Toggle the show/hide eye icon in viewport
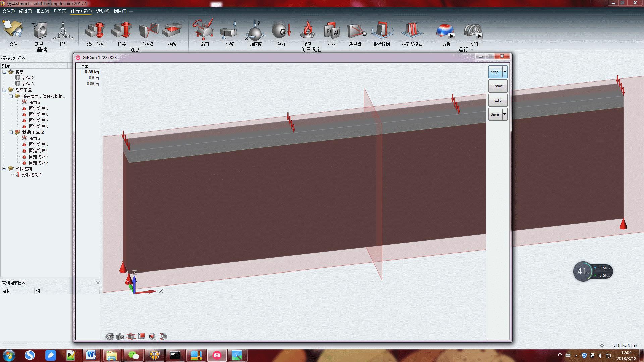Screen dimensions: 644x362 109,336
